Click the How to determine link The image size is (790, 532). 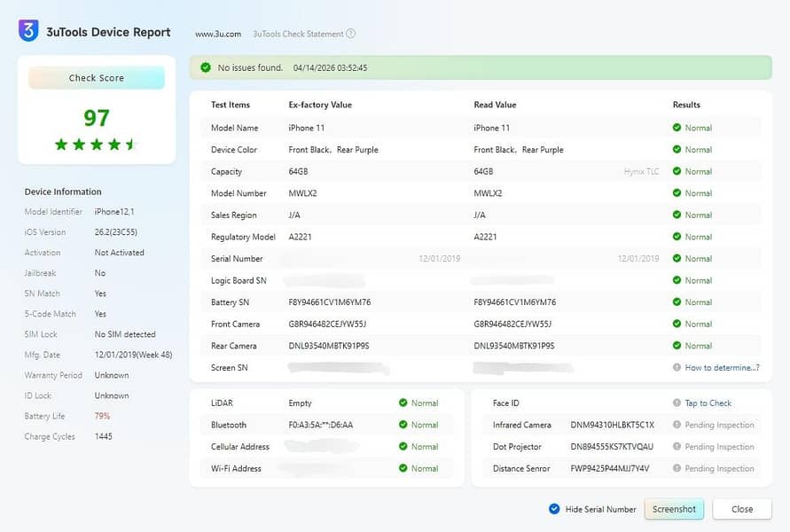pyautogui.click(x=722, y=368)
